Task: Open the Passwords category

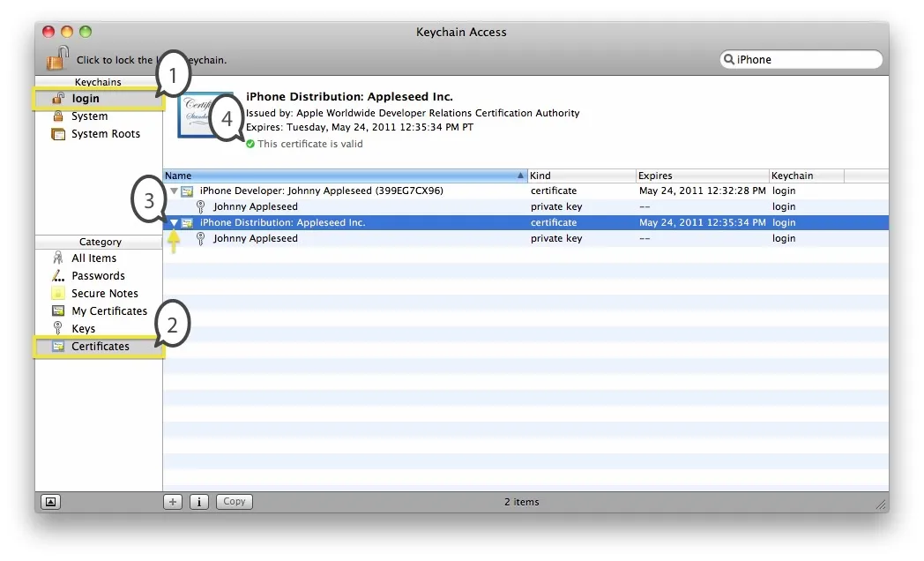Action: 99,276
